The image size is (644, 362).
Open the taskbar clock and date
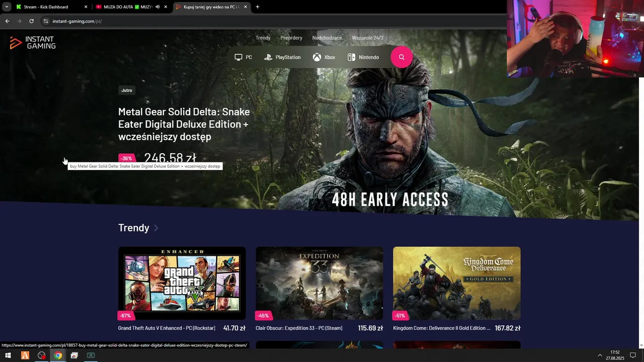615,355
